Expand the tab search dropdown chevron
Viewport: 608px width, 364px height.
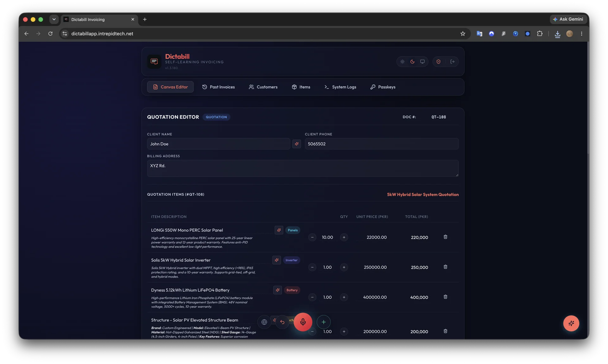click(x=54, y=19)
